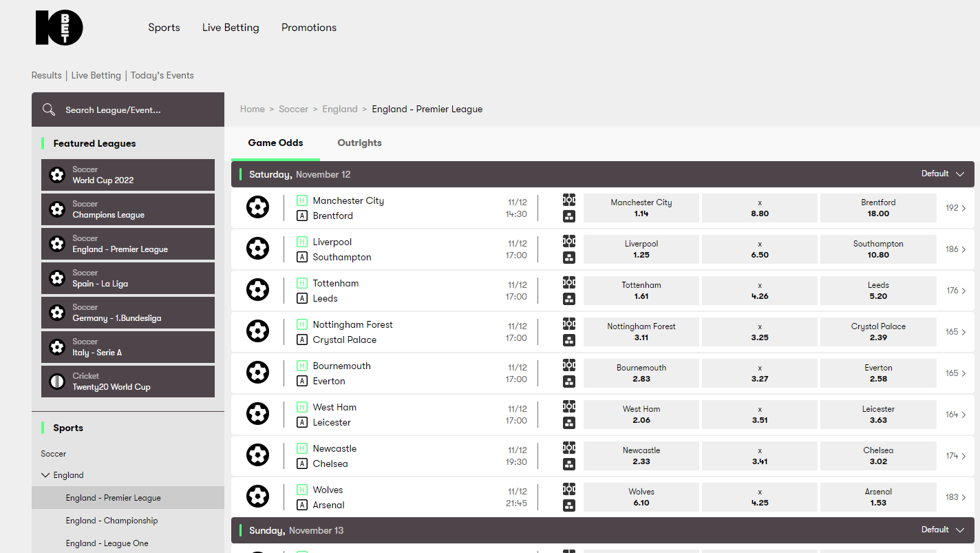Open pitch view icon for Nottingham Forest match
The height and width of the screenshot is (553, 980).
coord(569,324)
